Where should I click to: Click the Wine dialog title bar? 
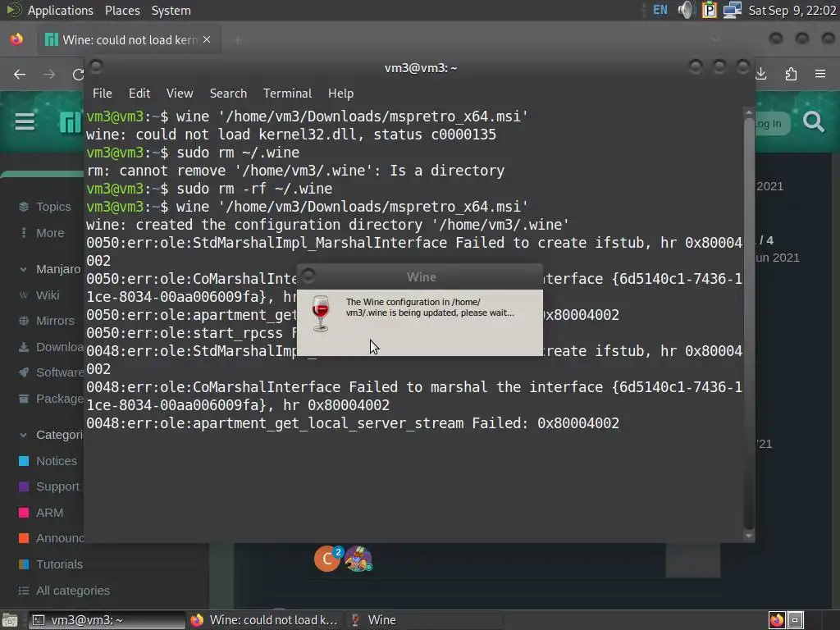(420, 277)
